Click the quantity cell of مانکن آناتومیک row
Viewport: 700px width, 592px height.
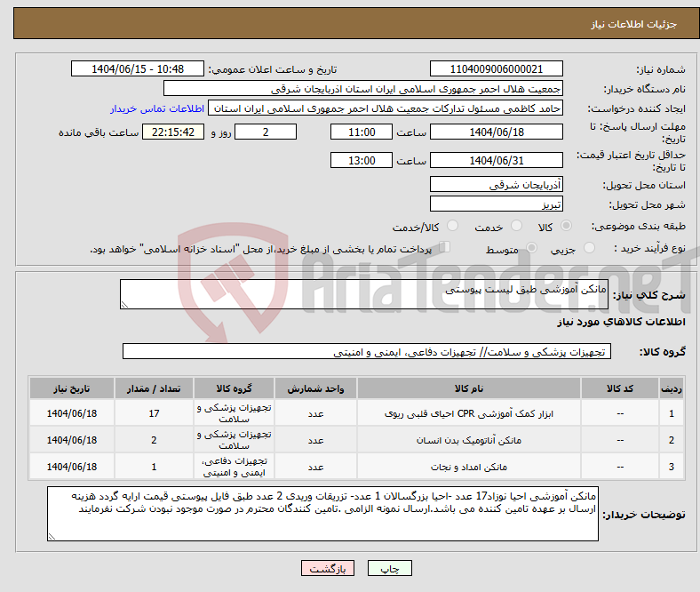pos(154,441)
